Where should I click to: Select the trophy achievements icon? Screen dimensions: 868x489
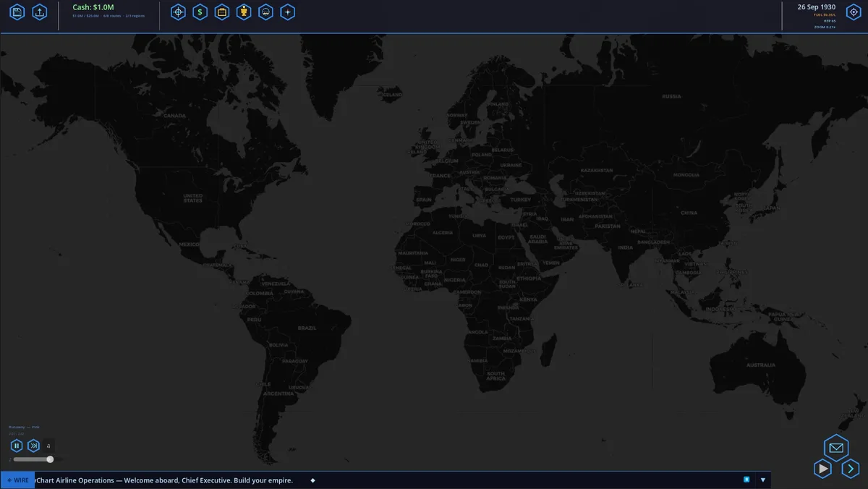click(244, 12)
